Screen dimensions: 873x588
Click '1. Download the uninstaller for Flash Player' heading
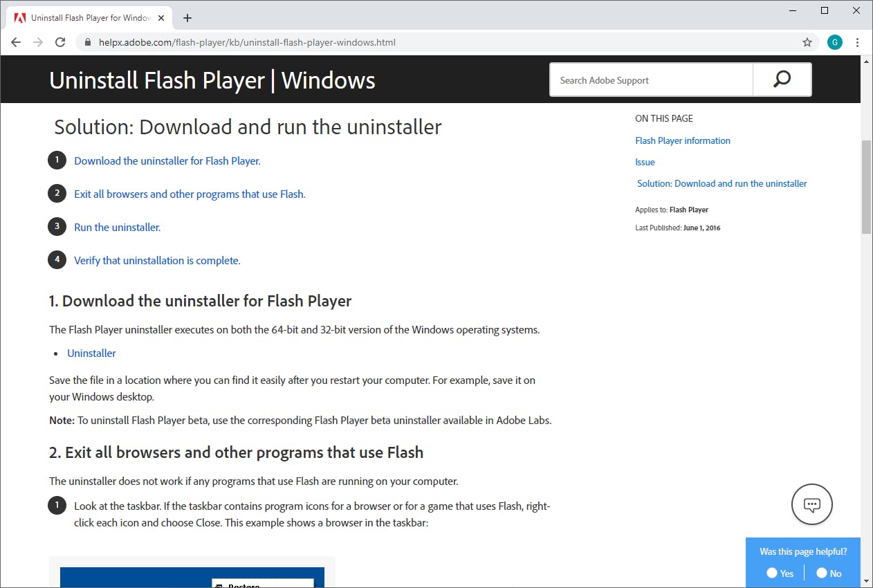pos(200,301)
